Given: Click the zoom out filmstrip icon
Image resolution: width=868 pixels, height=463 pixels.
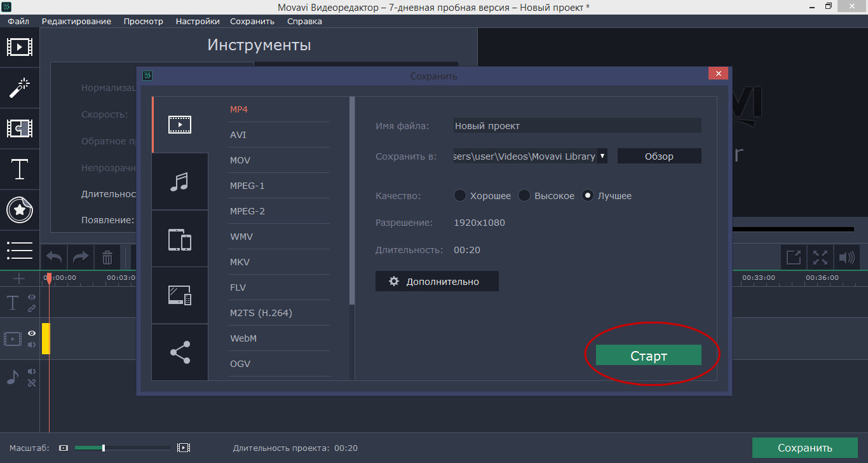Looking at the screenshot, I should [63, 448].
